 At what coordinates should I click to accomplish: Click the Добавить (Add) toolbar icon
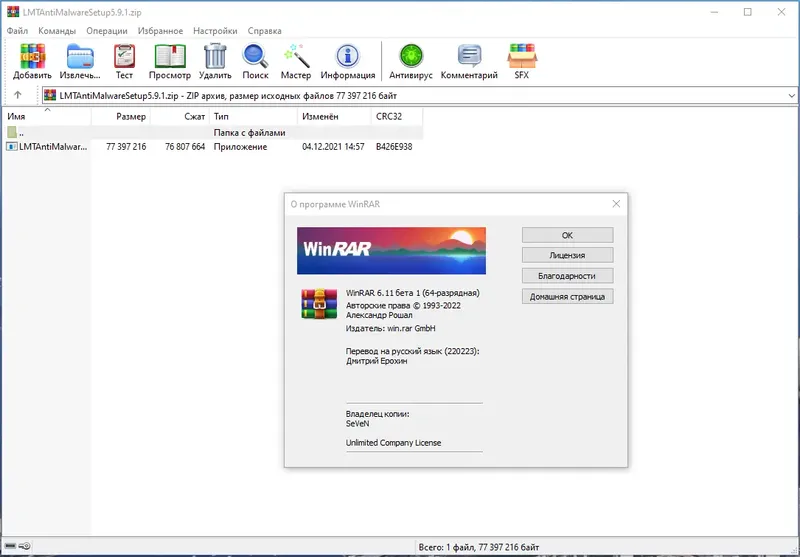tap(33, 56)
